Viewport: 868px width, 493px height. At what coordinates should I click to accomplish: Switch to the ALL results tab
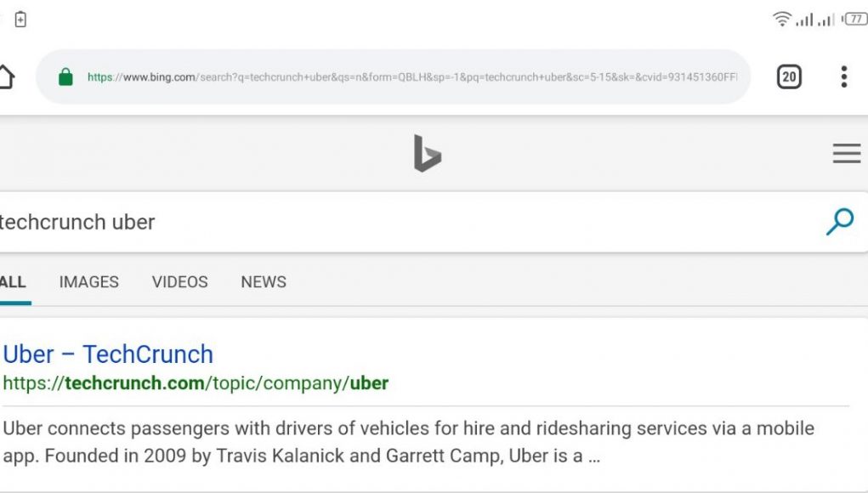click(14, 282)
